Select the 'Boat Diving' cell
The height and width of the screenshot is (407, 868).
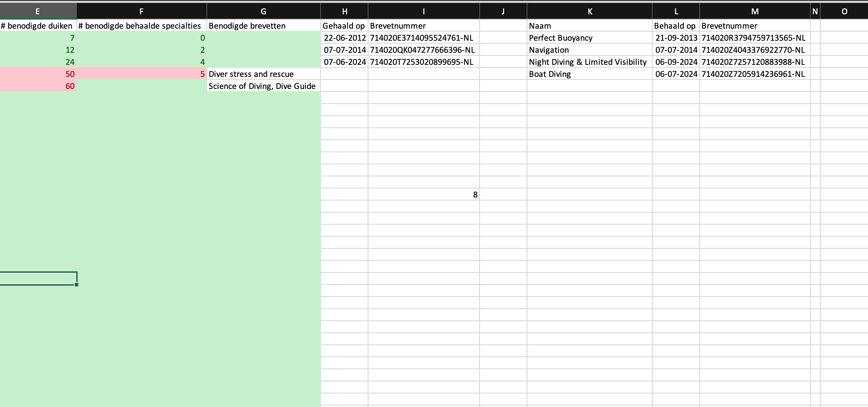590,74
